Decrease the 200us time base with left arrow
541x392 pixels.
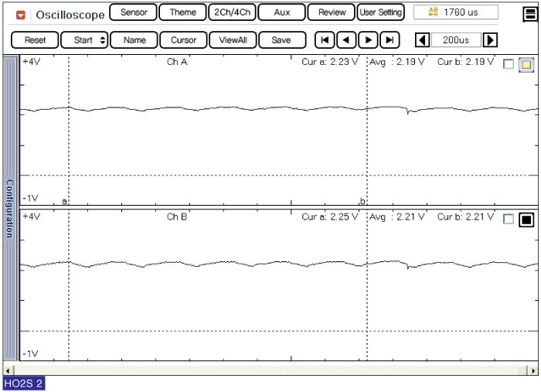point(423,40)
